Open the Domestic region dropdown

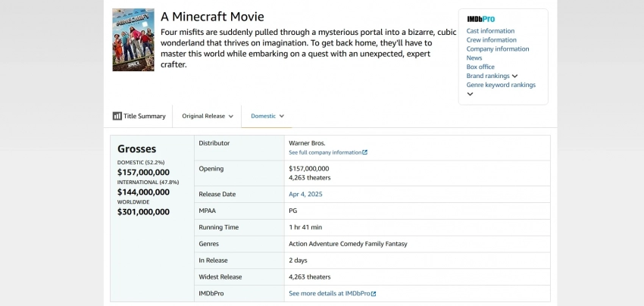point(267,116)
